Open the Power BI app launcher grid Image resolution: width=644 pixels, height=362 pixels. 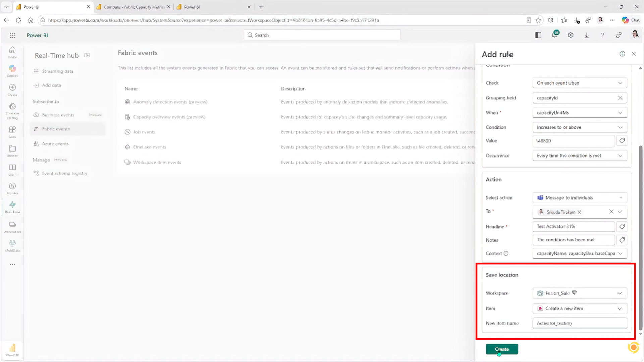[x=12, y=35]
